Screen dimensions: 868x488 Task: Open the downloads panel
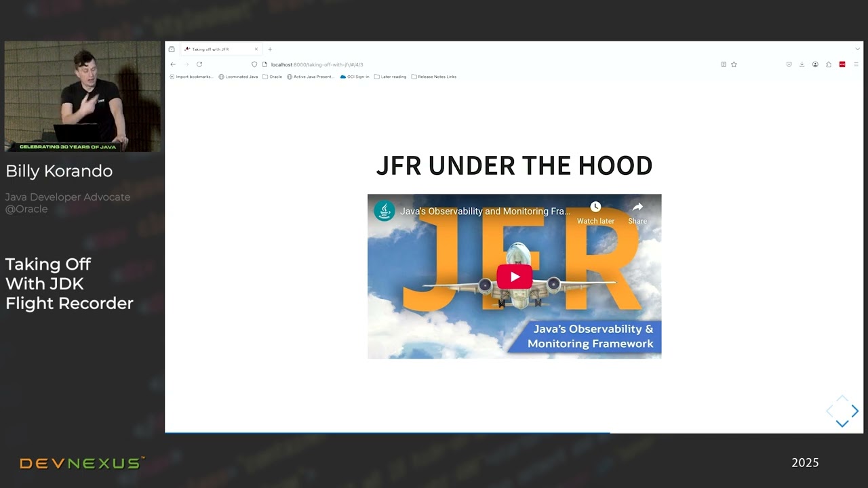802,64
